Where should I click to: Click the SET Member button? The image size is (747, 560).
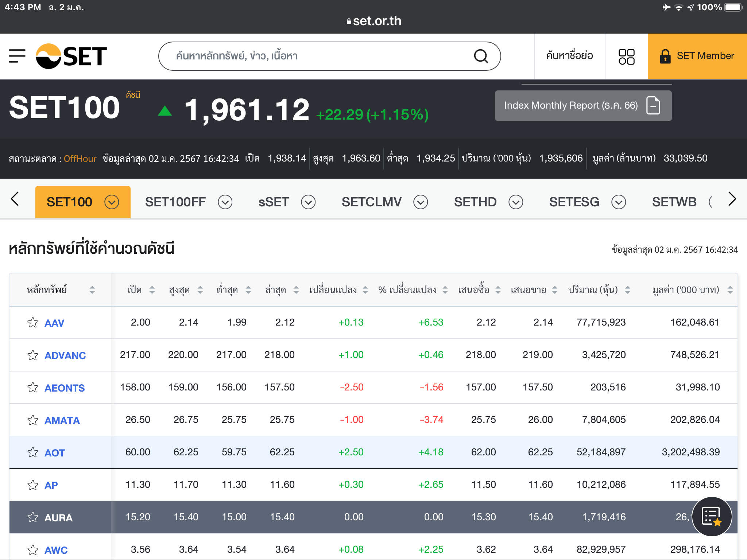click(x=697, y=56)
